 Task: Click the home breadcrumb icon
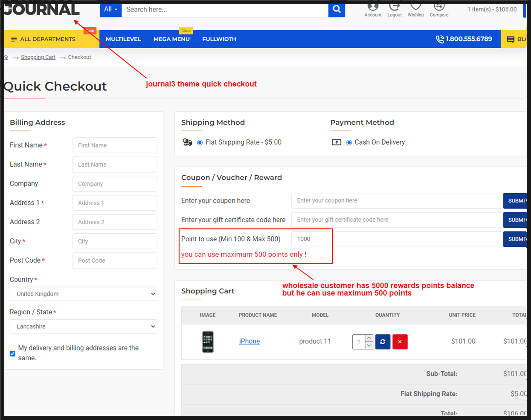tap(6, 58)
